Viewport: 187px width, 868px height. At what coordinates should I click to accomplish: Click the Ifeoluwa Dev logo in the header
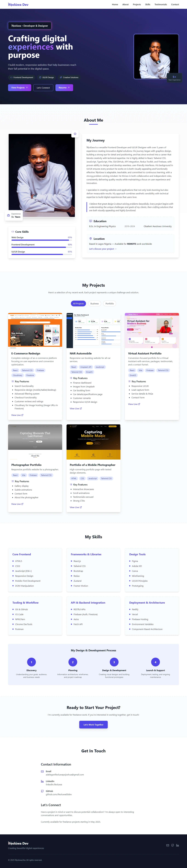click(x=18, y=4)
